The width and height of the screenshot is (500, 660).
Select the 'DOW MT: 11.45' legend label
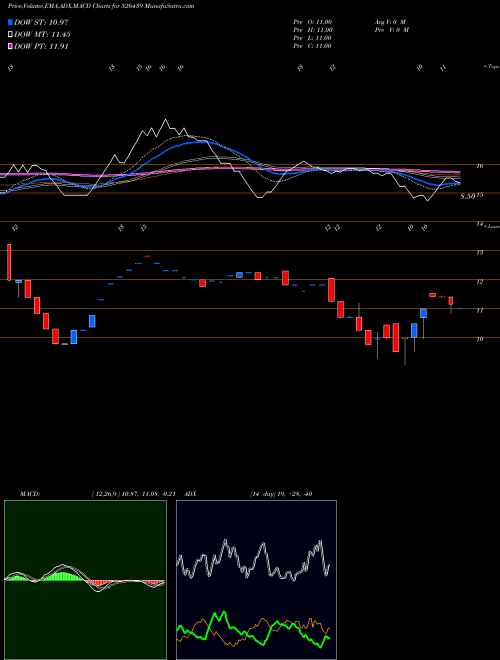click(x=42, y=35)
